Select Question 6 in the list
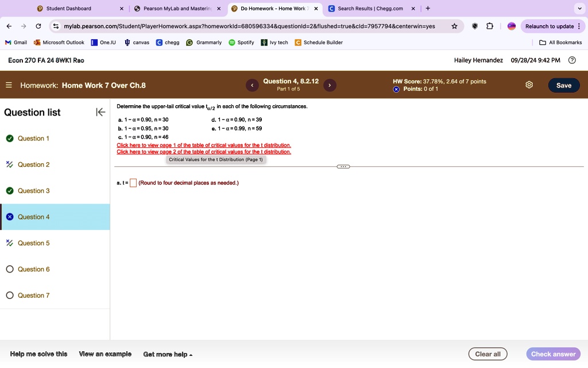 (55, 269)
